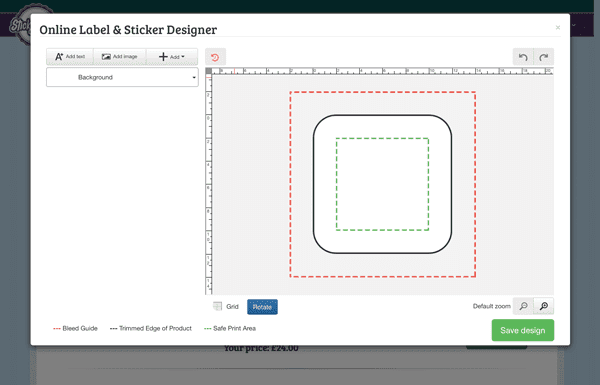Click the Online Label & Sticker Designer title
Viewport: 600px width, 385px height.
click(x=128, y=29)
